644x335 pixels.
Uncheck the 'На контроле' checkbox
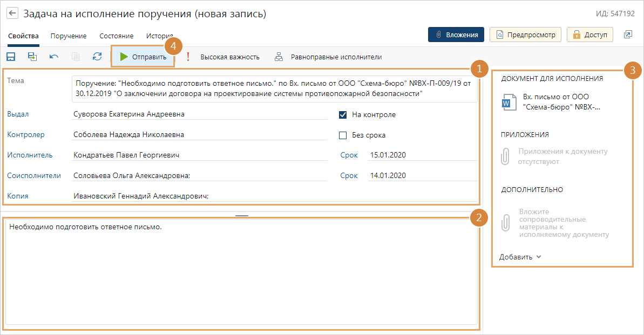(342, 115)
